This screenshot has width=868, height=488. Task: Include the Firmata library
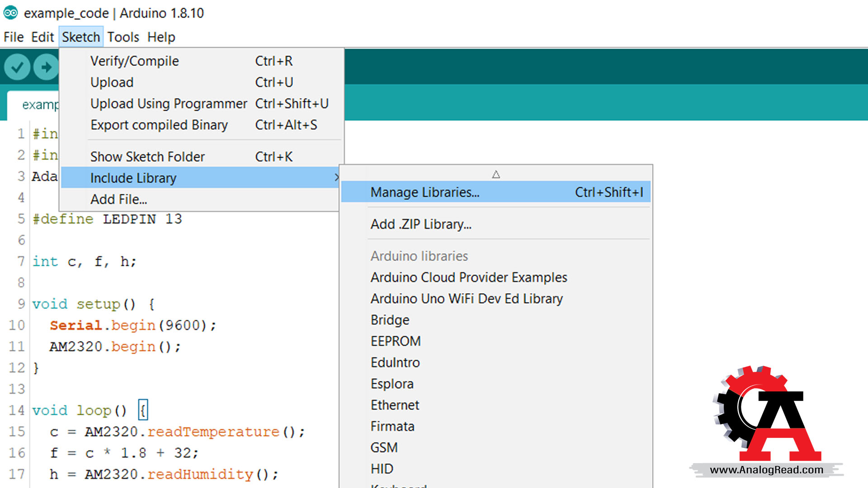coord(495,426)
